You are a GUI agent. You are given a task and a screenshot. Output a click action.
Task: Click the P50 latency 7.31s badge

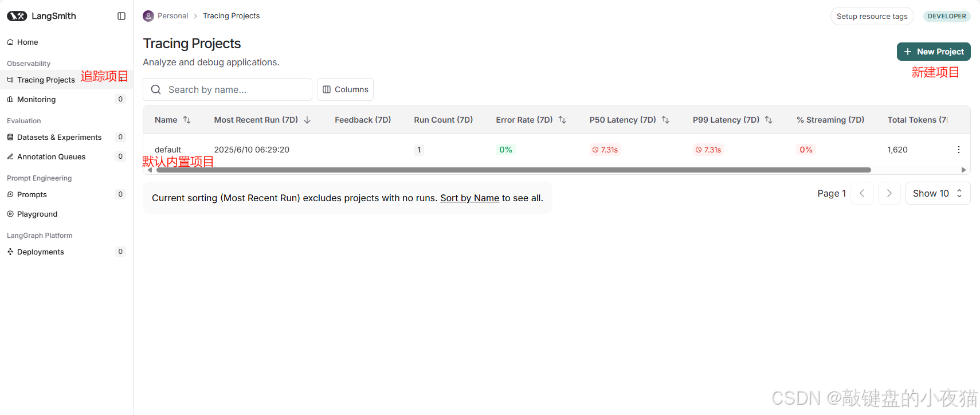605,150
